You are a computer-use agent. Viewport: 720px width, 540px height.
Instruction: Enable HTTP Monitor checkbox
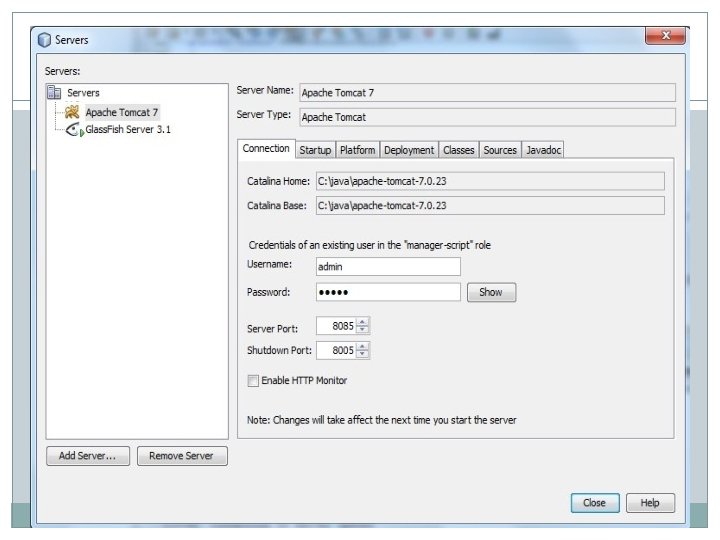pos(253,381)
